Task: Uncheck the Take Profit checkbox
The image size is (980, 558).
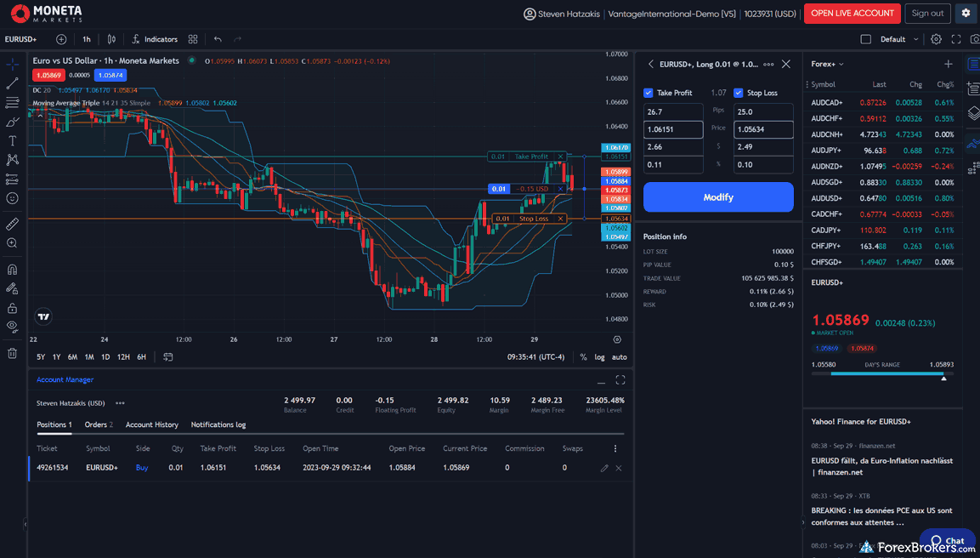Action: 649,93
